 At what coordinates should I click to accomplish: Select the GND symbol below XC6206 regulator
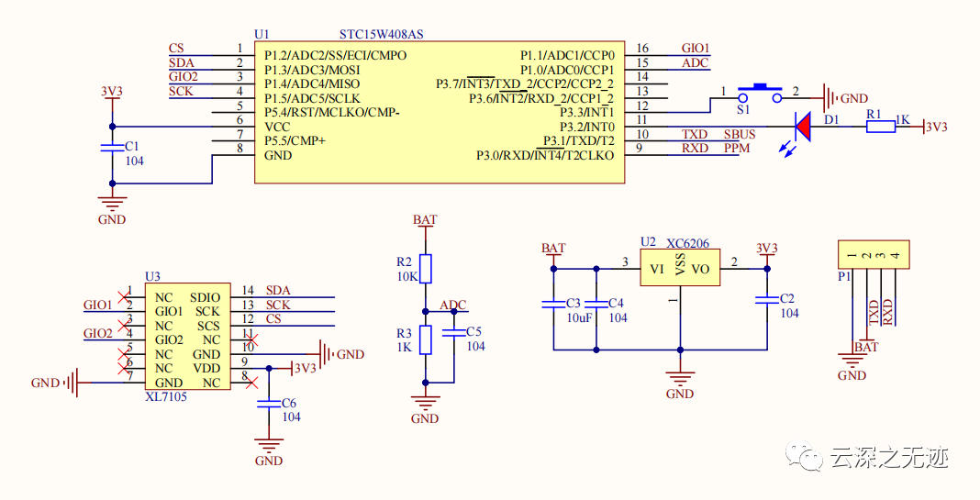(x=679, y=380)
